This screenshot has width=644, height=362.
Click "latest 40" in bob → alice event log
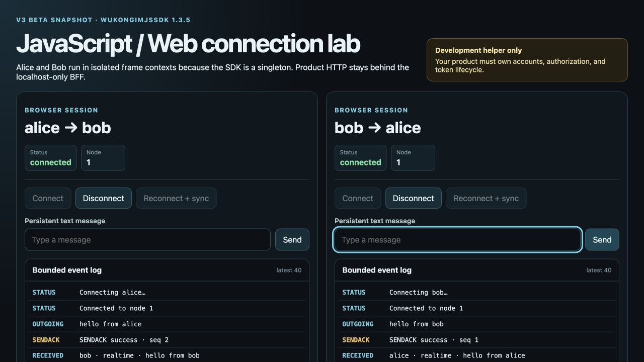tap(599, 270)
